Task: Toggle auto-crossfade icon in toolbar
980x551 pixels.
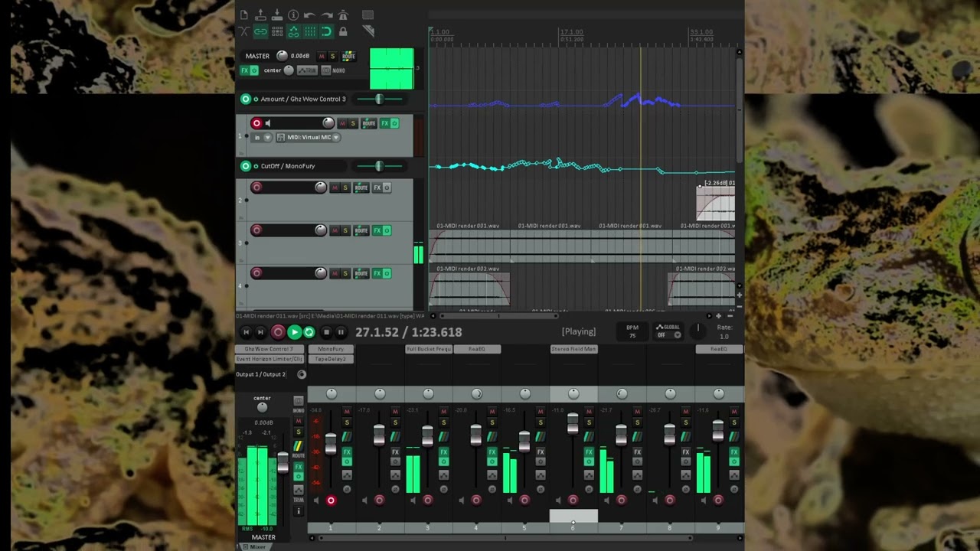Action: coord(244,31)
